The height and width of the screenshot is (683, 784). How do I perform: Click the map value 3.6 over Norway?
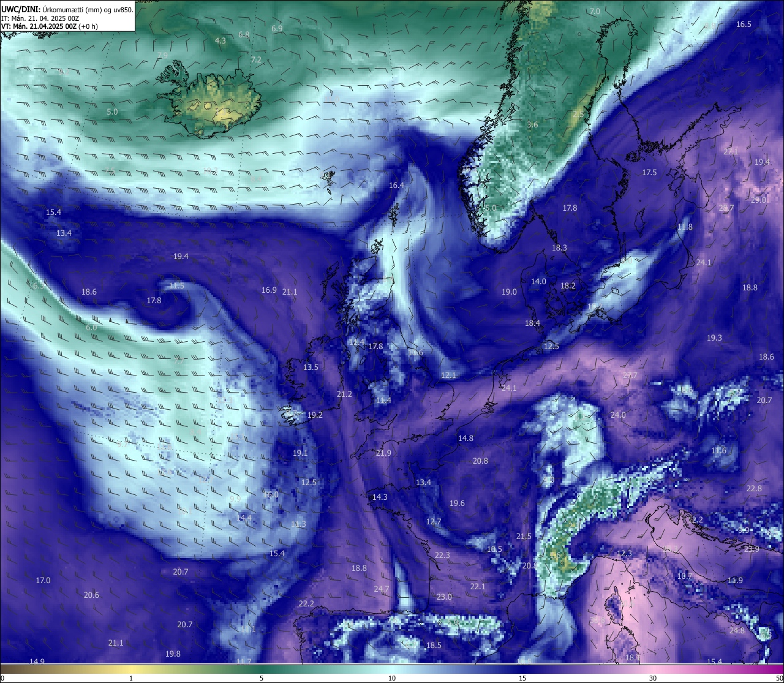tap(532, 124)
